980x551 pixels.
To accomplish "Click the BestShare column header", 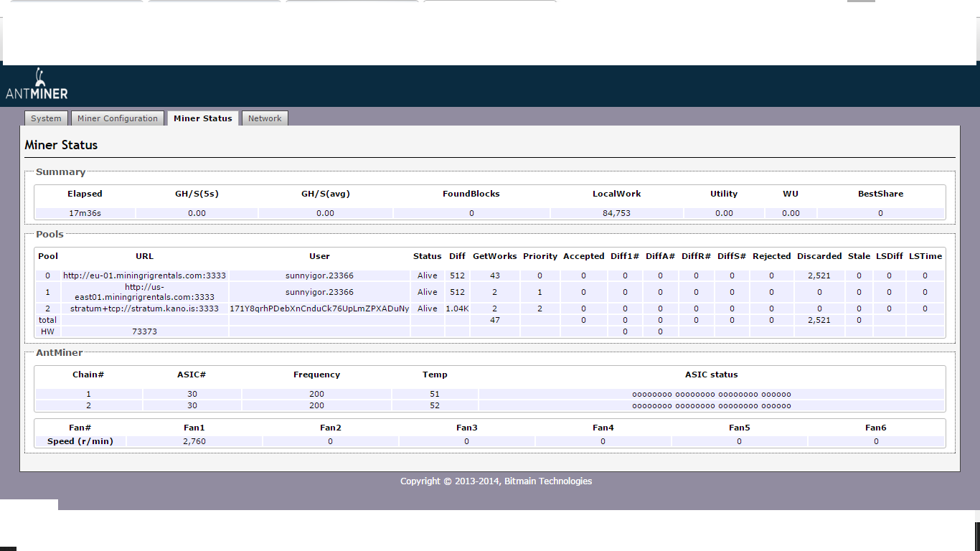I will [880, 194].
